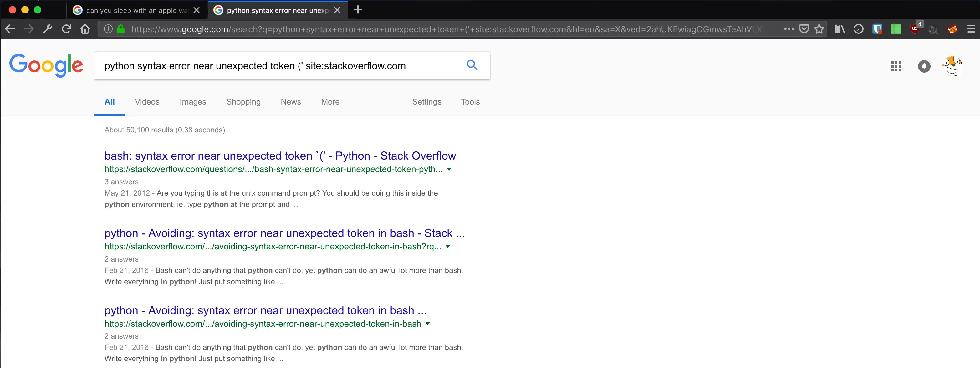Go to the Firefox home page

[x=85, y=29]
